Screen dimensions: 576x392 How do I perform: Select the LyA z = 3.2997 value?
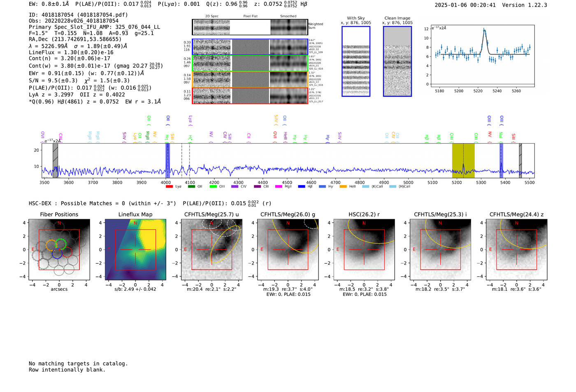51,95
